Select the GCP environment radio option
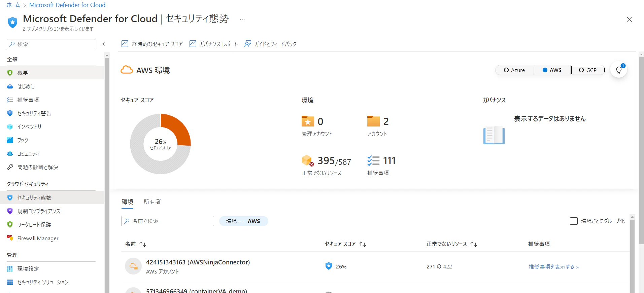 click(588, 70)
